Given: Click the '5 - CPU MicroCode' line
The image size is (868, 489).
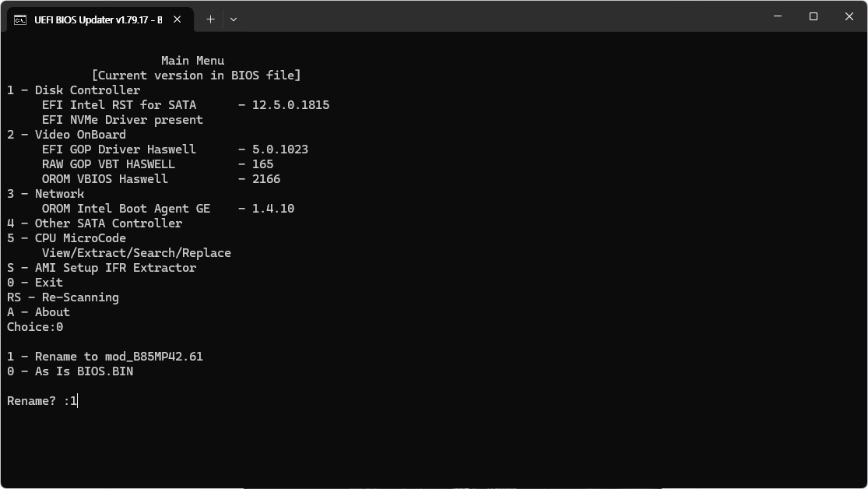Looking at the screenshot, I should [x=66, y=238].
